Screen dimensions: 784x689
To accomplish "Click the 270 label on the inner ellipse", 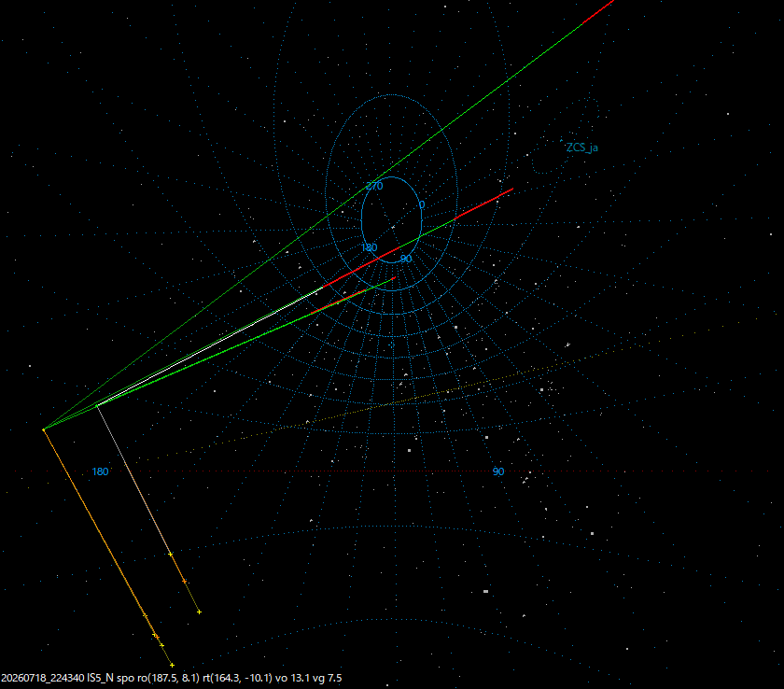I will tap(374, 186).
